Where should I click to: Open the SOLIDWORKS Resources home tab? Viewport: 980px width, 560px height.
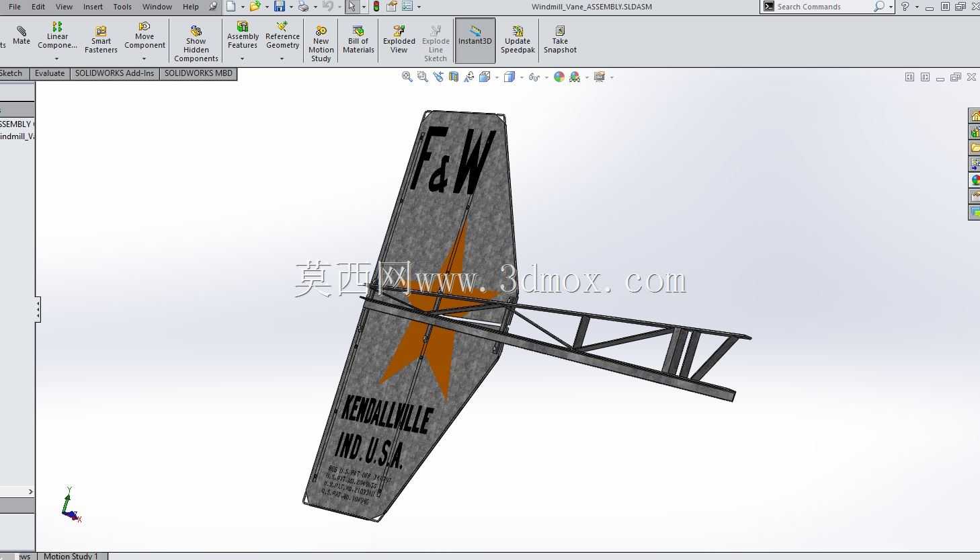point(975,116)
